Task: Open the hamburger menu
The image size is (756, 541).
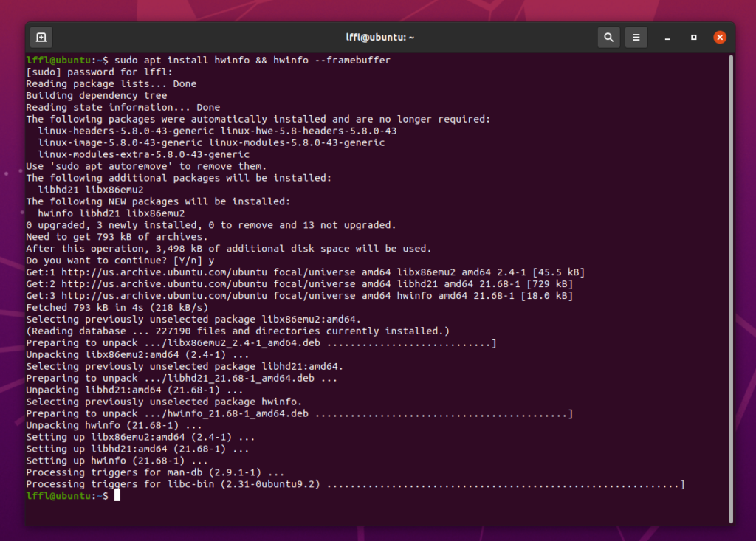Action: tap(636, 37)
